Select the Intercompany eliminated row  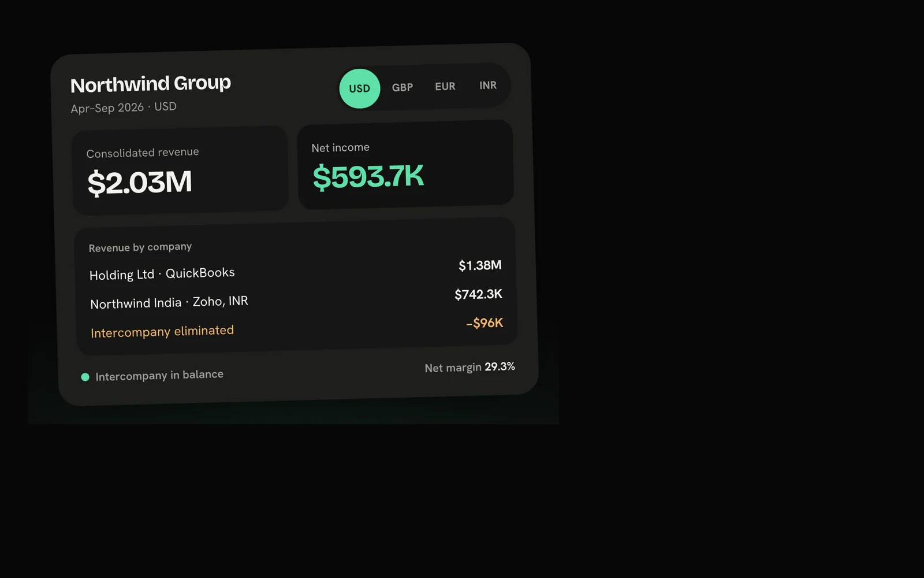[297, 327]
